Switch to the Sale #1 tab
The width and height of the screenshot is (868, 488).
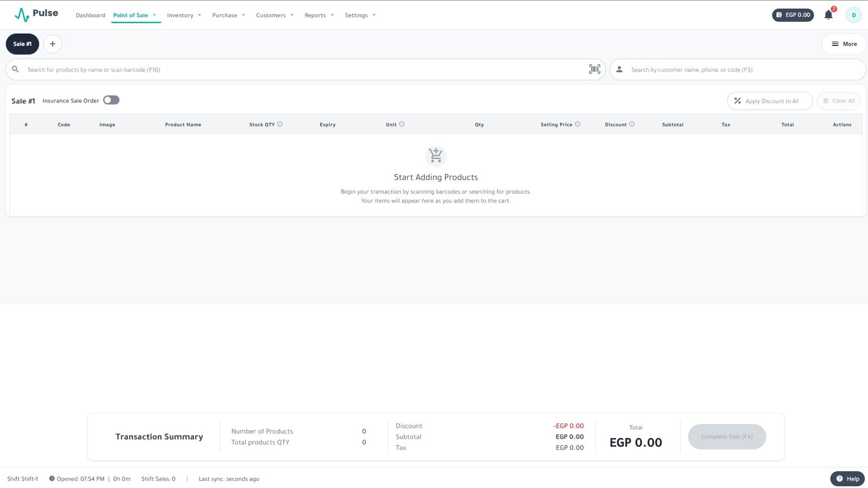tap(22, 44)
